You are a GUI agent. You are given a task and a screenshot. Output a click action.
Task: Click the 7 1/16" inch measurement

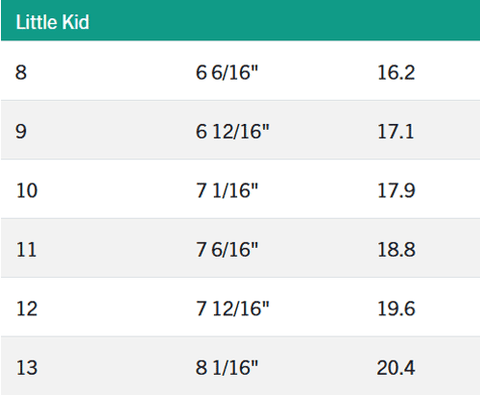click(x=227, y=191)
